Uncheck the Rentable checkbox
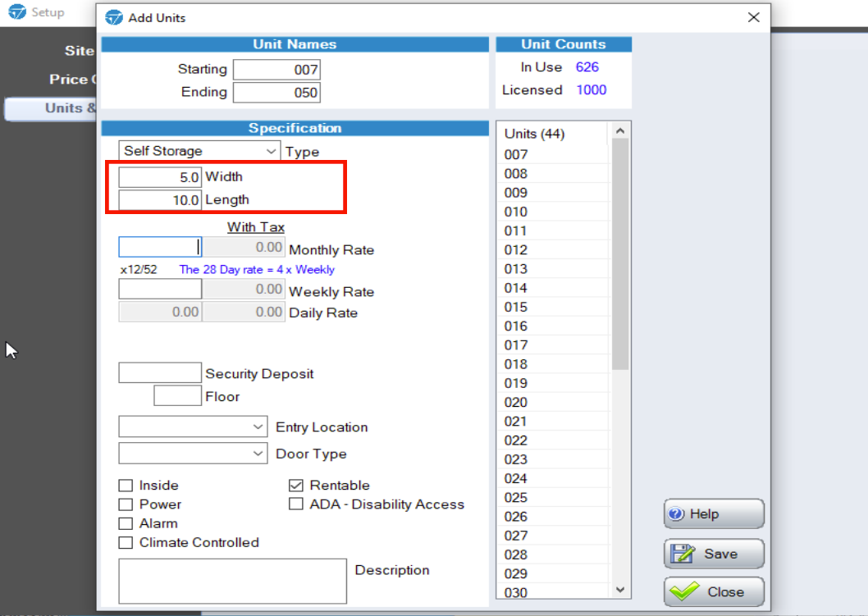 click(x=296, y=486)
